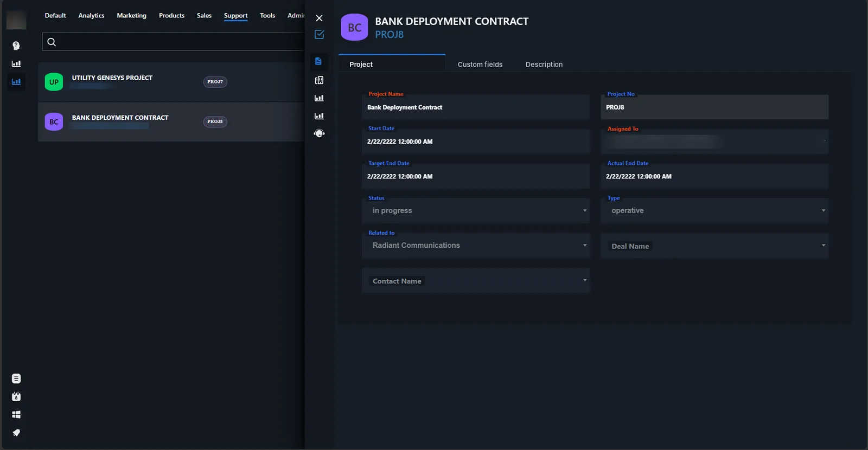
Task: Click the Project Name input field
Action: pos(476,107)
